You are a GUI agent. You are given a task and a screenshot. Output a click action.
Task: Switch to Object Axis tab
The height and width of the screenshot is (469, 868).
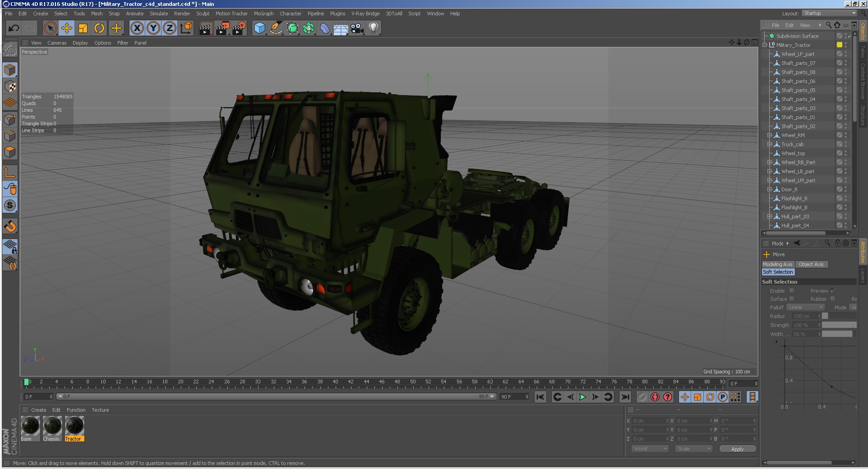(x=811, y=264)
